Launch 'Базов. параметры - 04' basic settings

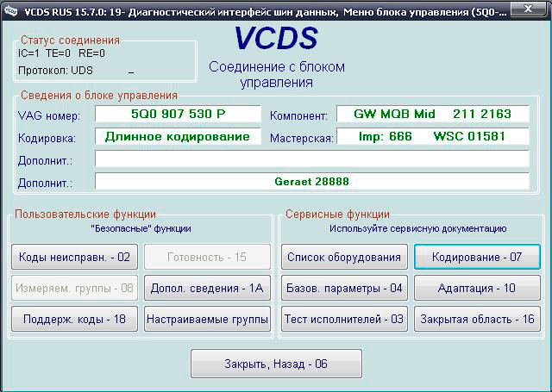344,288
